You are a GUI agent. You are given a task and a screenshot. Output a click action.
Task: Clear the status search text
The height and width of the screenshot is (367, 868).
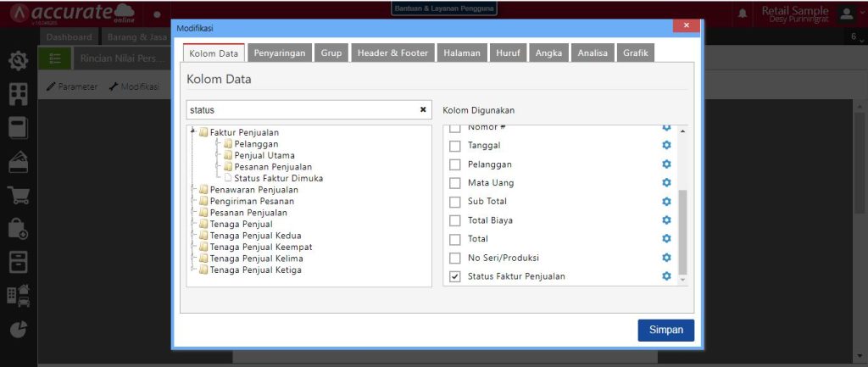tap(423, 110)
